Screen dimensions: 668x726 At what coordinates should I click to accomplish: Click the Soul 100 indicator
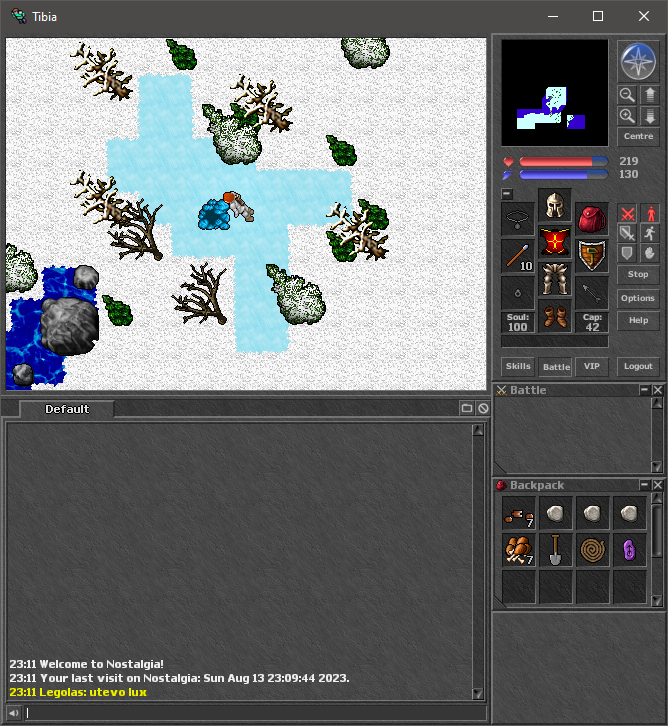coord(518,322)
